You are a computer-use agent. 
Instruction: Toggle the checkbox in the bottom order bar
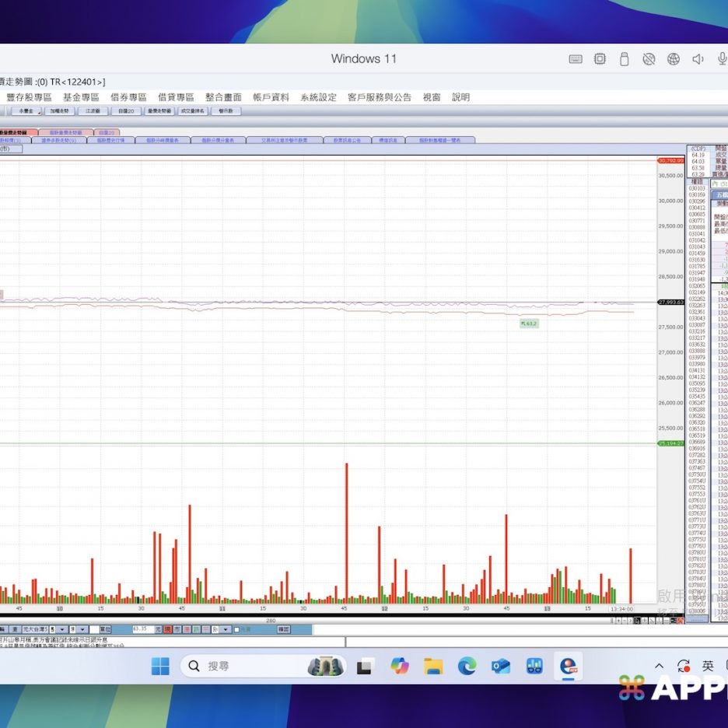(x=236, y=629)
